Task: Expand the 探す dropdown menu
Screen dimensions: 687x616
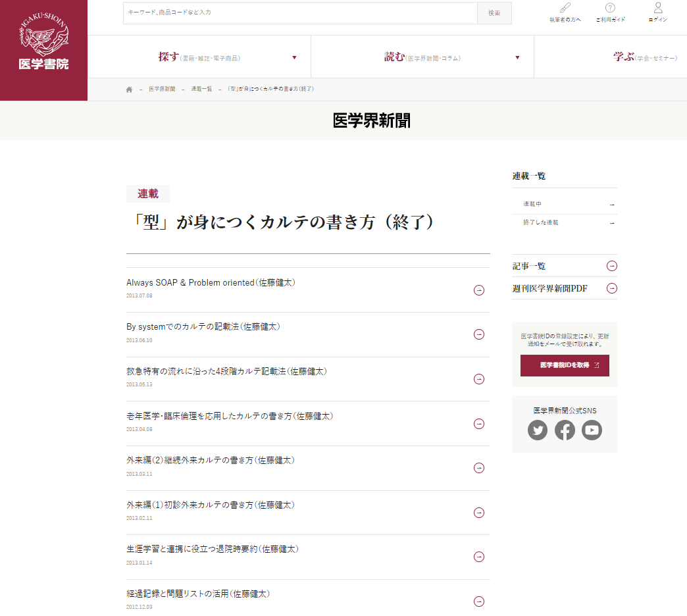Action: pyautogui.click(x=199, y=57)
